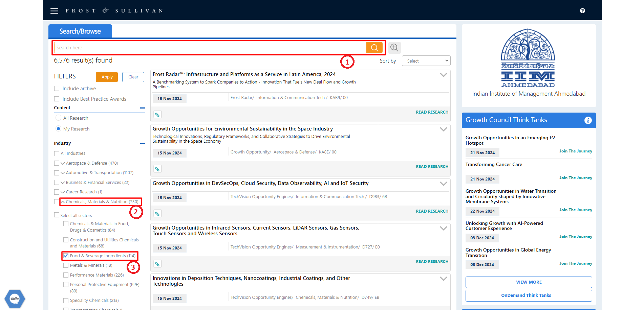Viewport: 644px width, 310px height.
Task: Expand Environmental Sustainability Space Industry result chevron
Action: [x=443, y=129]
